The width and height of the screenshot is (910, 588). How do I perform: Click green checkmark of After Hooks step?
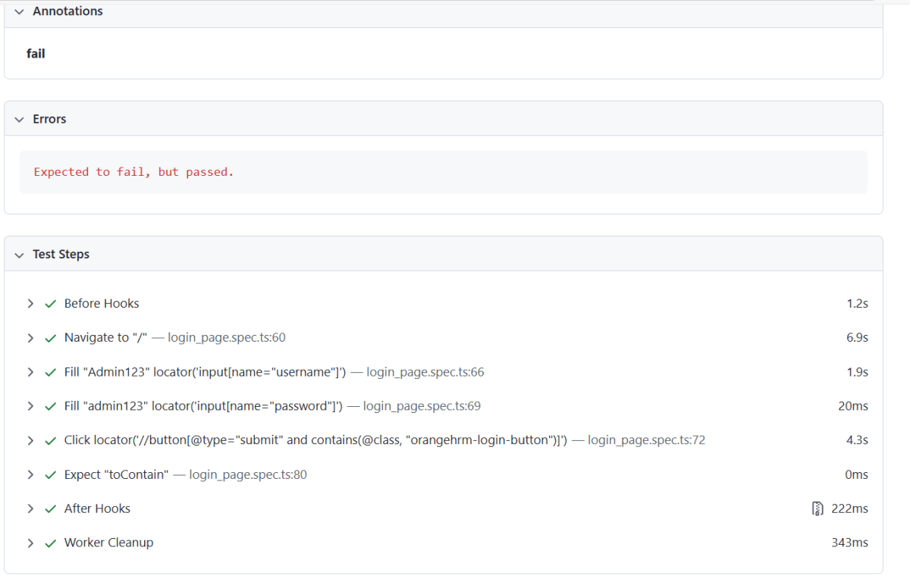[51, 508]
